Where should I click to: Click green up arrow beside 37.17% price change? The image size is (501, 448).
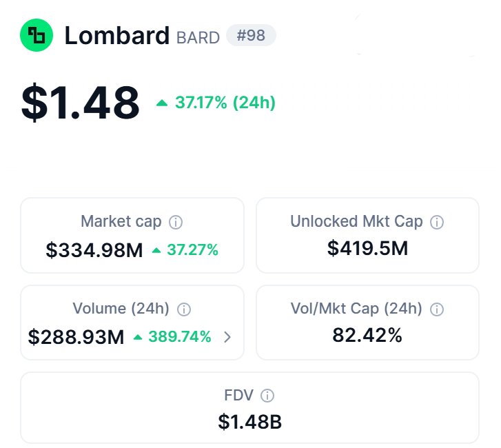pyautogui.click(x=162, y=103)
